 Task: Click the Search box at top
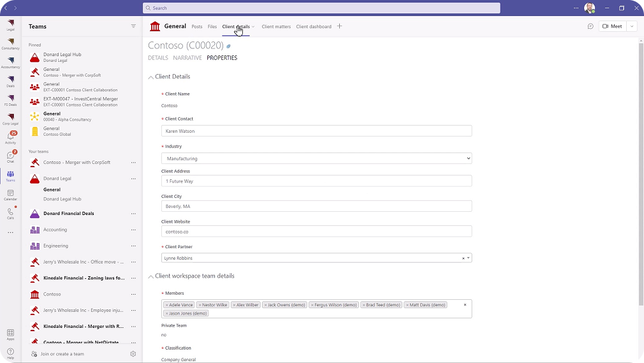pyautogui.click(x=321, y=8)
